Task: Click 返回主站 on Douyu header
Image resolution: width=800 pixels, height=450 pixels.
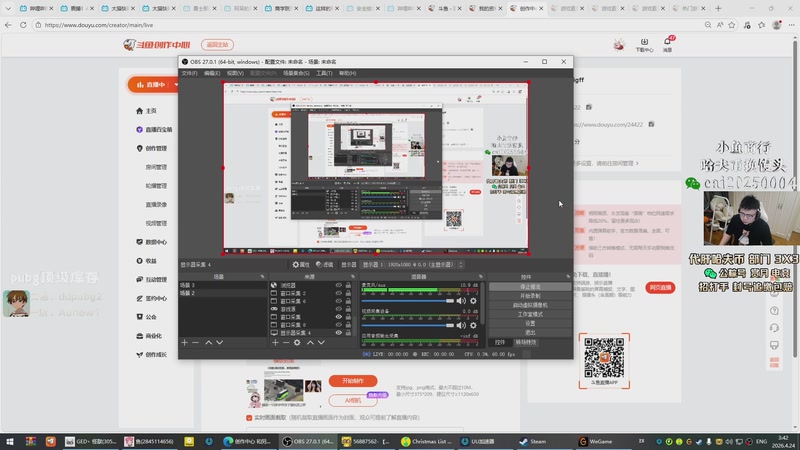Action: point(217,45)
